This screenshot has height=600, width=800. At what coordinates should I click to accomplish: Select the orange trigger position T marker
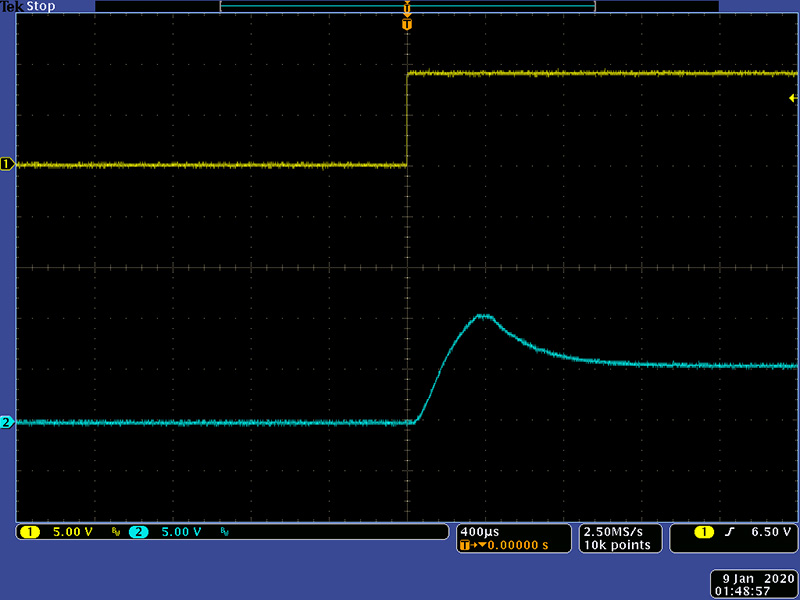[406, 24]
